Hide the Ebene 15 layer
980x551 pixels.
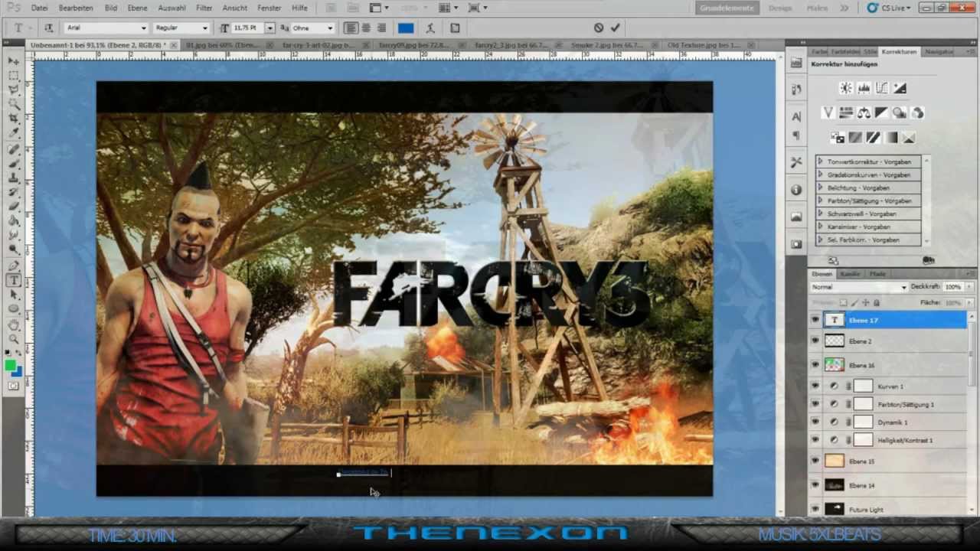815,461
